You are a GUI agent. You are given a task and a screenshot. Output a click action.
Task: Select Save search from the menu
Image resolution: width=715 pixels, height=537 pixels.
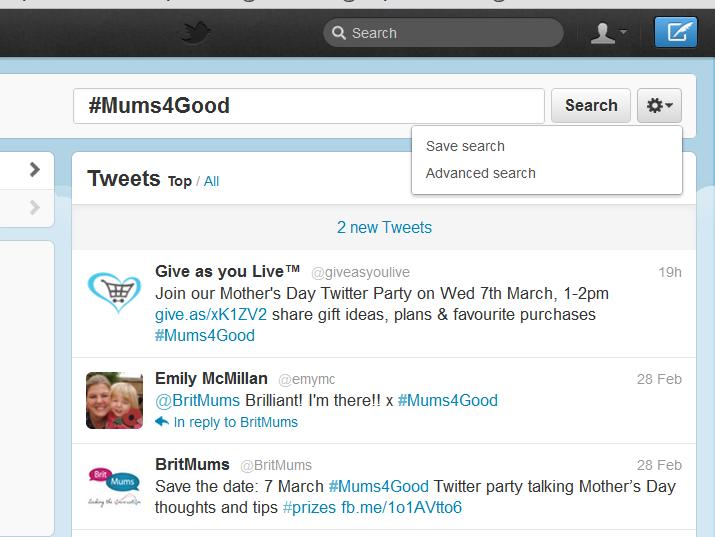coord(465,146)
